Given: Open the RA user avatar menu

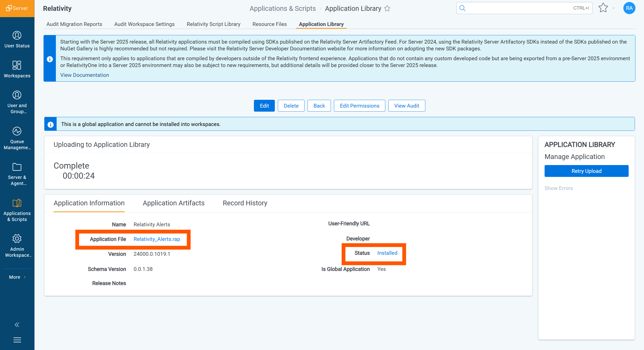Looking at the screenshot, I should 629,8.
